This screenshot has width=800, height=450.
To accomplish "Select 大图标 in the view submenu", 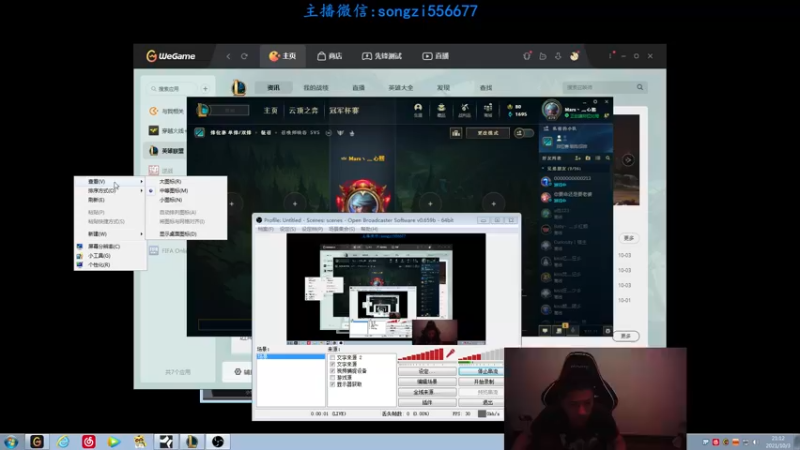I will coord(170,182).
